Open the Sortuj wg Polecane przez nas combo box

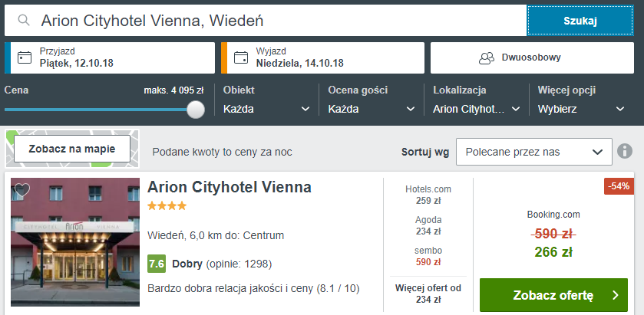click(534, 152)
